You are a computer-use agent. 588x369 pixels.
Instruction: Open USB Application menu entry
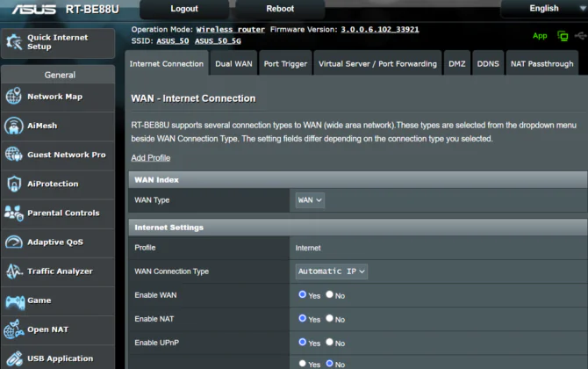58,358
